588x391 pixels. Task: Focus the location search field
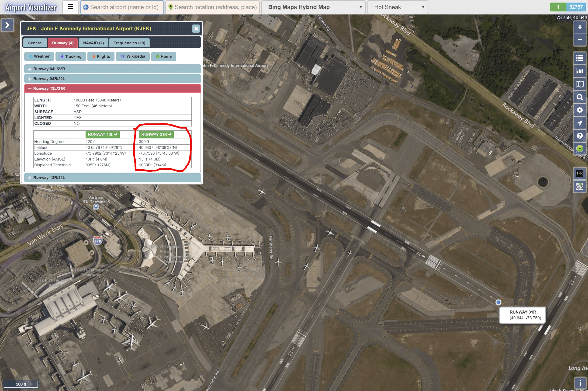coord(213,7)
